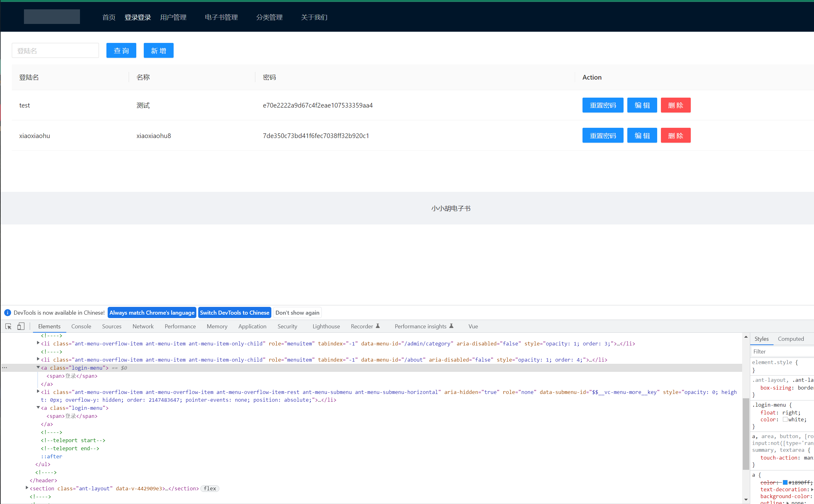Expand the text-decoration property triangle
Viewport: 814px width, 504px height.
(x=812, y=490)
